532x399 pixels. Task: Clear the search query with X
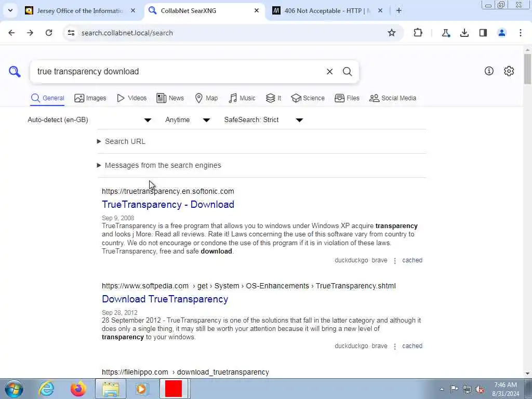pyautogui.click(x=329, y=72)
